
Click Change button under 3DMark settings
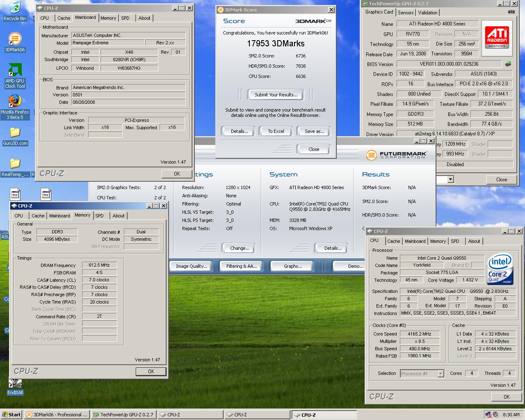pos(240,248)
